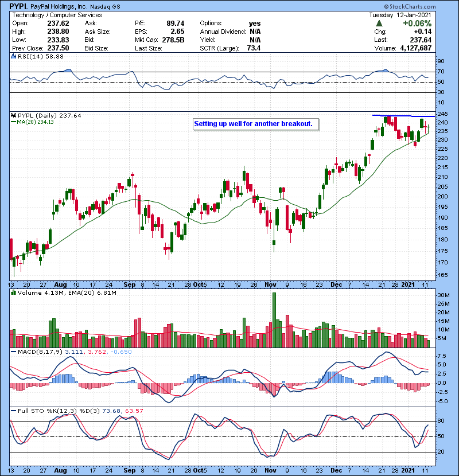The height and width of the screenshot is (476, 459).
Task: Click the N/A beside Annual Dividend
Action: point(255,32)
